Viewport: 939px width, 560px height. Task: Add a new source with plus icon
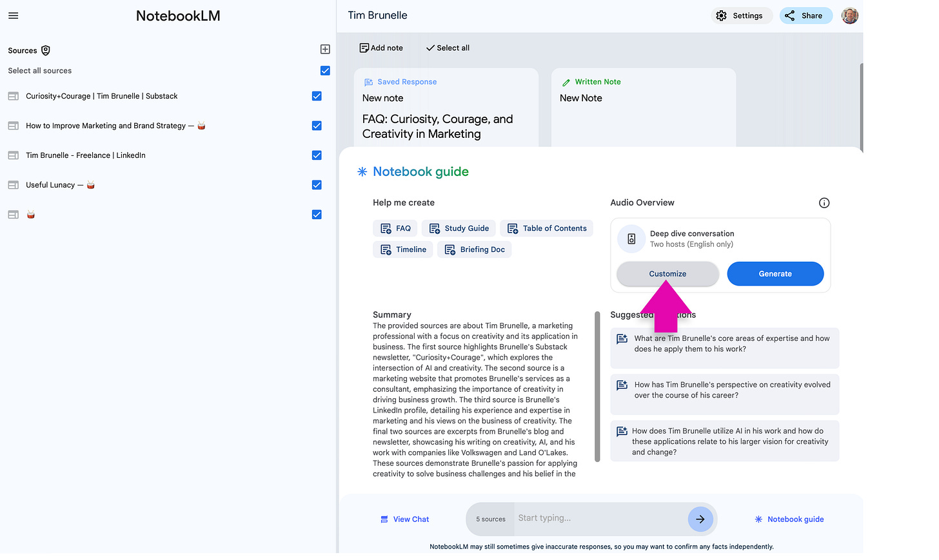(x=325, y=49)
